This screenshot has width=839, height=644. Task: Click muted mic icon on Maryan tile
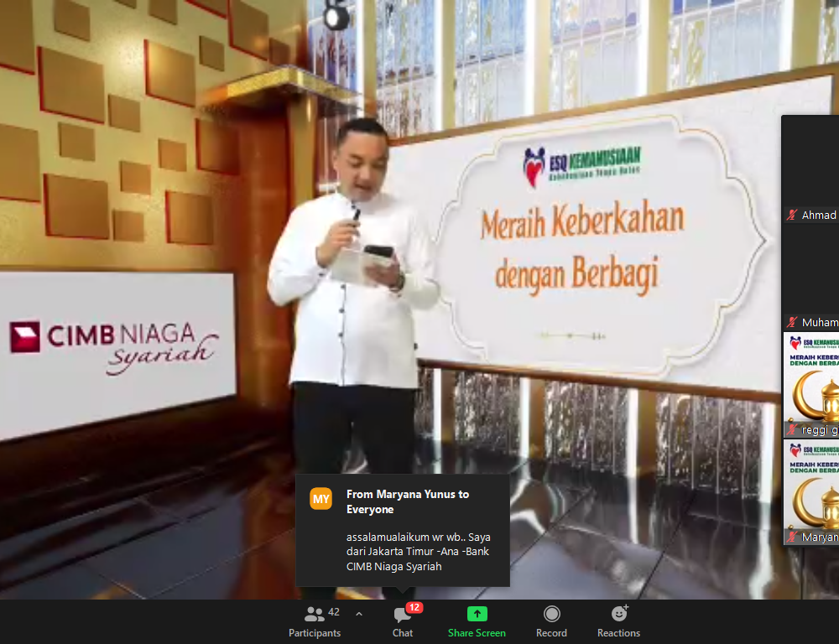pyautogui.click(x=791, y=537)
